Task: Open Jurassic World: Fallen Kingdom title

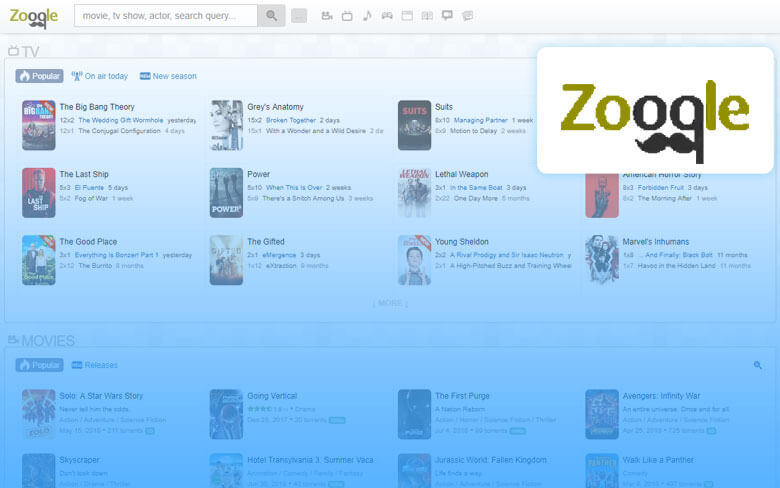Action: coord(490,460)
